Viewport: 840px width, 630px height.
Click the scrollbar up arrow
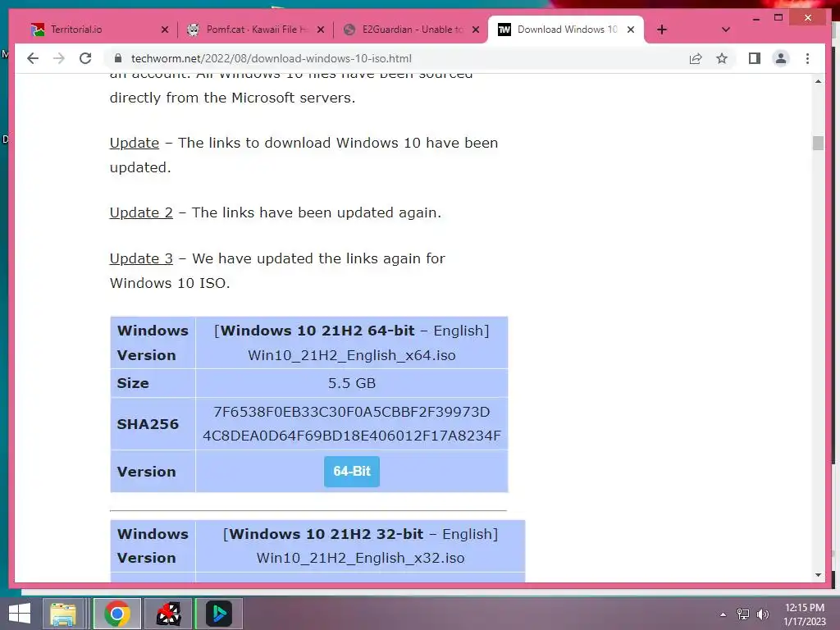click(818, 81)
